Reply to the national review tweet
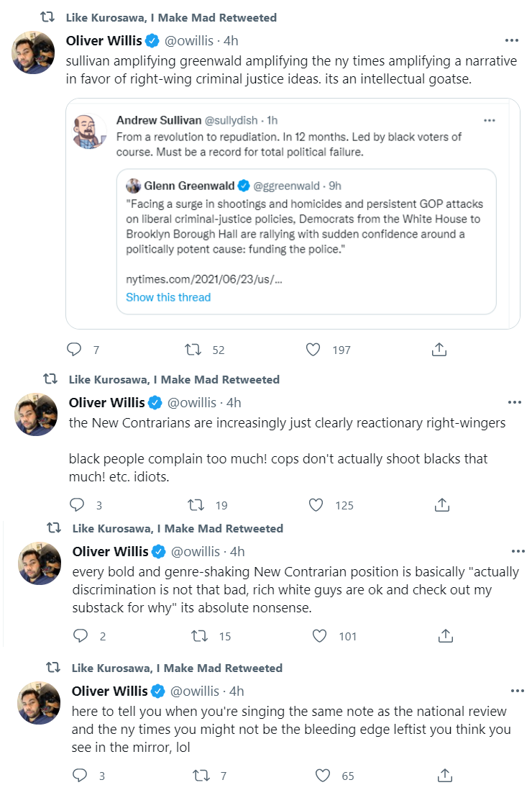 (x=80, y=776)
